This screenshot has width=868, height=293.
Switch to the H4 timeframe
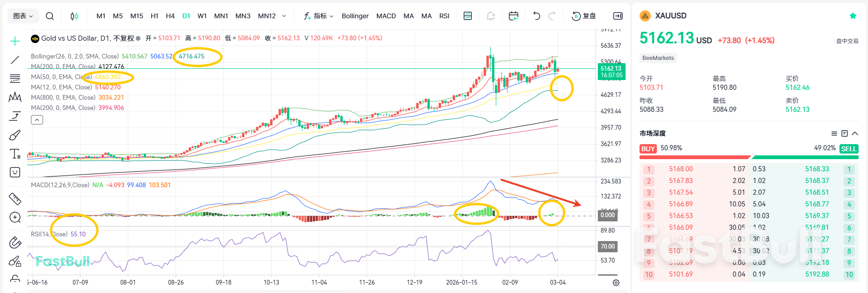170,16
